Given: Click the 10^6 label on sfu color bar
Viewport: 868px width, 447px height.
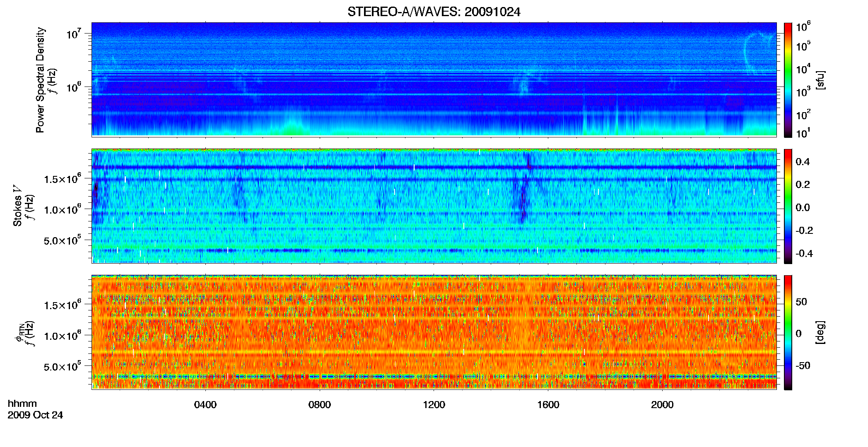Looking at the screenshot, I should coord(803,26).
